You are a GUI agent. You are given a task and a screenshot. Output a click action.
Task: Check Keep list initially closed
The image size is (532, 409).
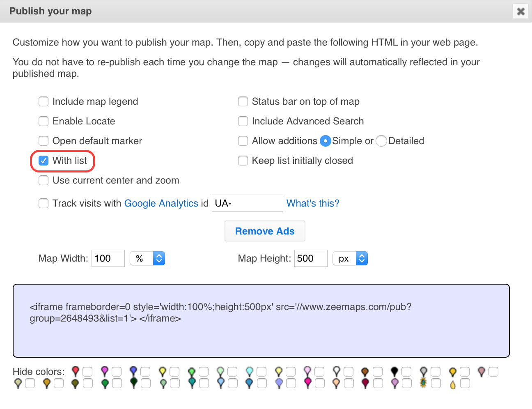pos(243,161)
